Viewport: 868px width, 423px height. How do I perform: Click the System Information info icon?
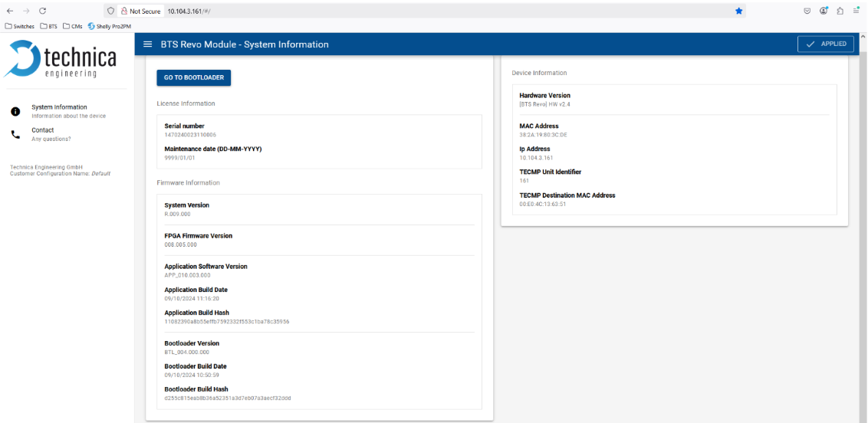15,111
